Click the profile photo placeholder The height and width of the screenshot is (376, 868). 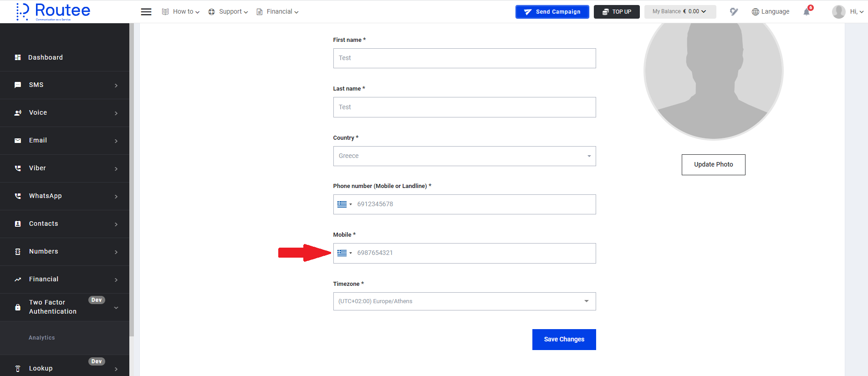(x=713, y=81)
